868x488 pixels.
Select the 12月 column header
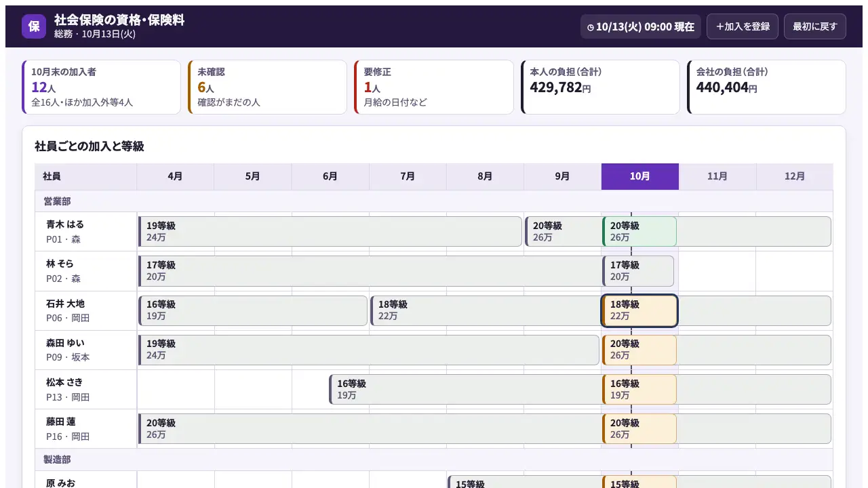pos(795,176)
